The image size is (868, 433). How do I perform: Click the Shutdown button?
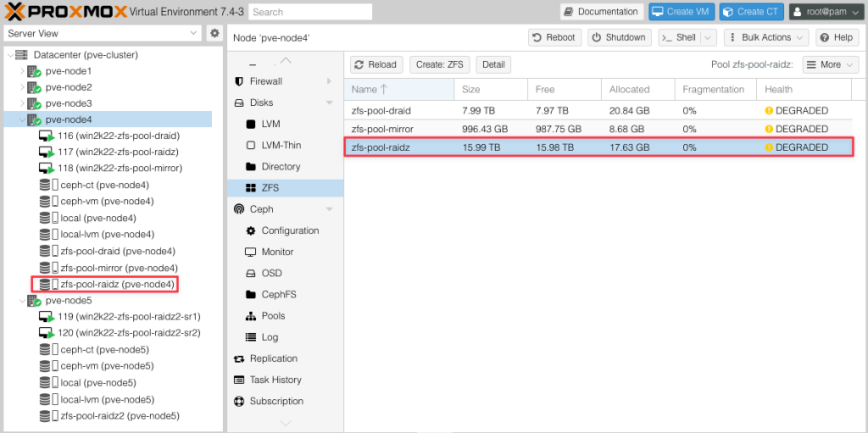[620, 37]
